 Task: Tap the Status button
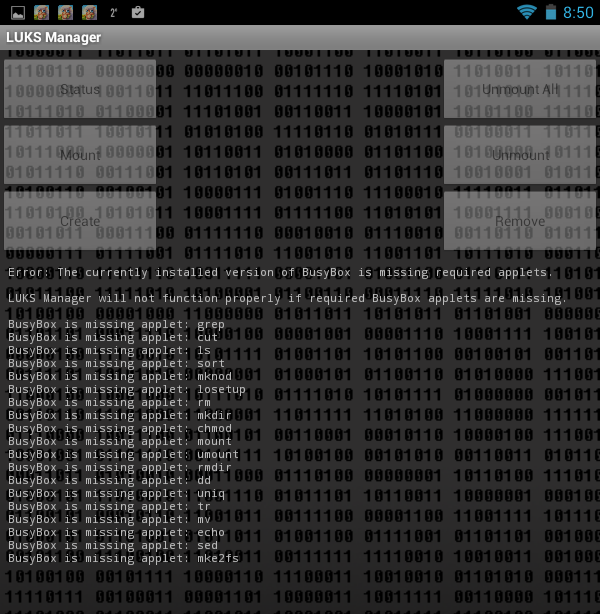80,89
